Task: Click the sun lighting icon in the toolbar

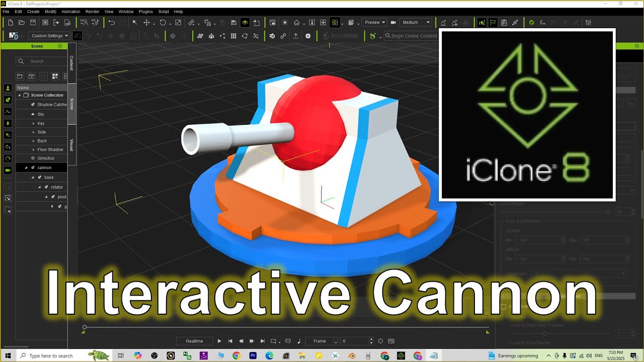Action: pyautogui.click(x=285, y=22)
